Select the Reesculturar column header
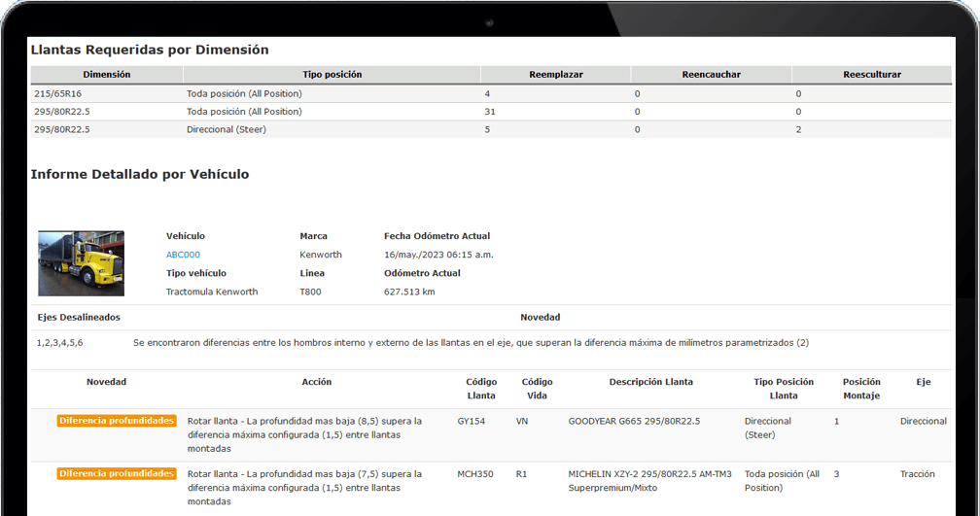This screenshot has height=516, width=980. [871, 75]
